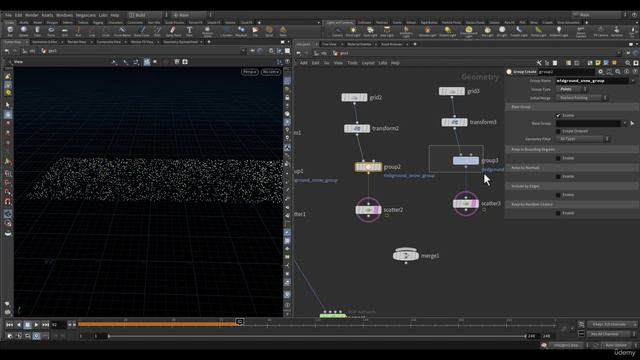Open the network editor Layout menu
This screenshot has width=640, height=360.
tap(368, 63)
